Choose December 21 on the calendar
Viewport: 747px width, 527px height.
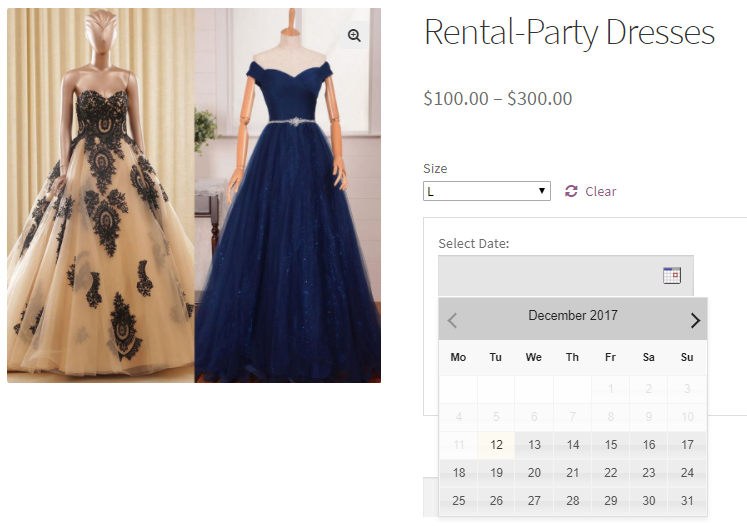[x=572, y=473]
